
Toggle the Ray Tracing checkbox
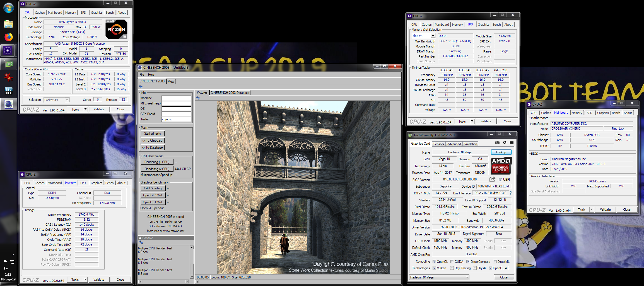click(452, 268)
